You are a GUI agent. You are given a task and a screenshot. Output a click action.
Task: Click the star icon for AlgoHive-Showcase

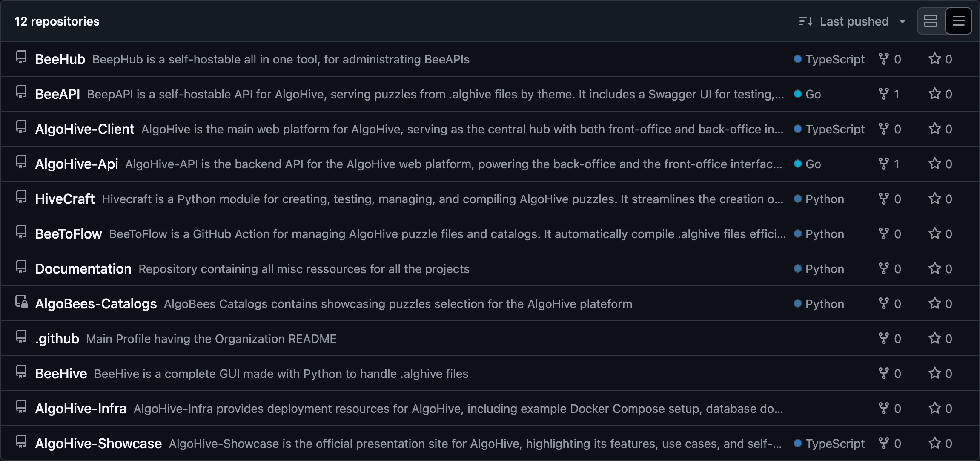(x=934, y=443)
